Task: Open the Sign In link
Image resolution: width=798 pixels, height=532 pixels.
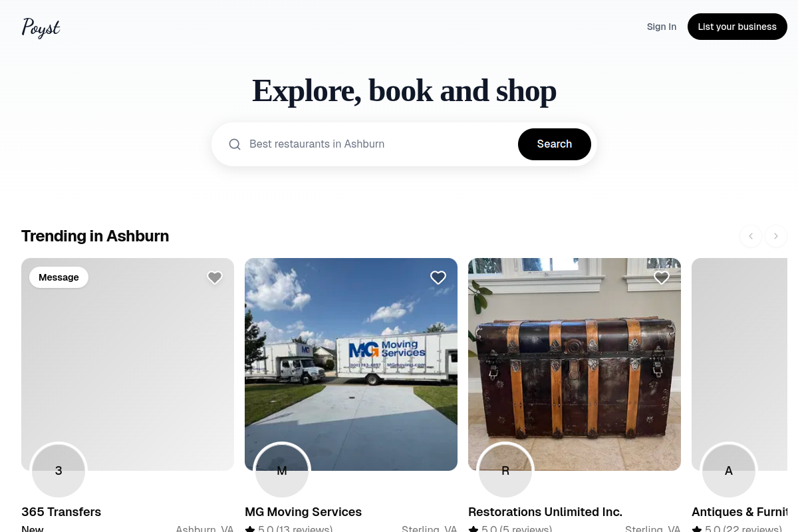Action: [x=662, y=27]
